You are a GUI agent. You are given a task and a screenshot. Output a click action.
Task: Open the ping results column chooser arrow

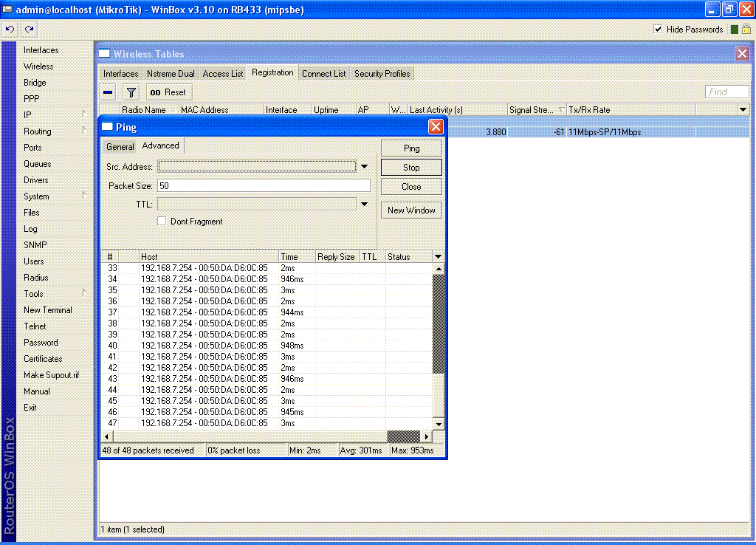point(438,256)
